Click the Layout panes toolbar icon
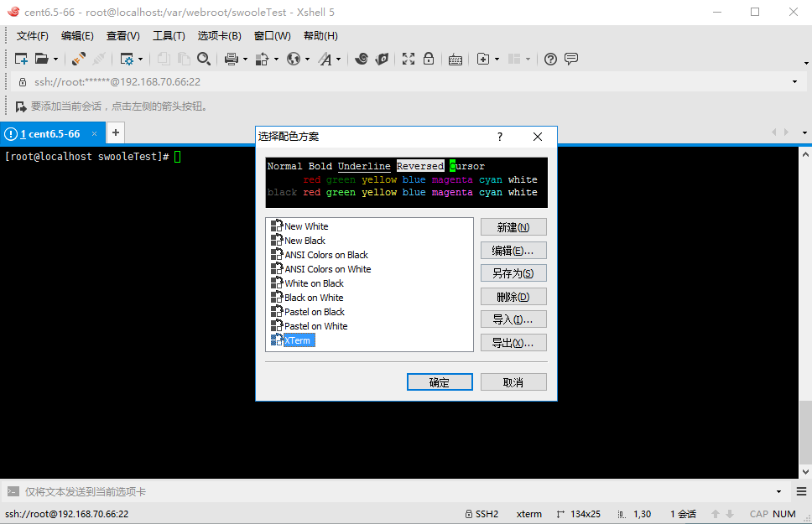The height and width of the screenshot is (524, 812). click(x=514, y=59)
